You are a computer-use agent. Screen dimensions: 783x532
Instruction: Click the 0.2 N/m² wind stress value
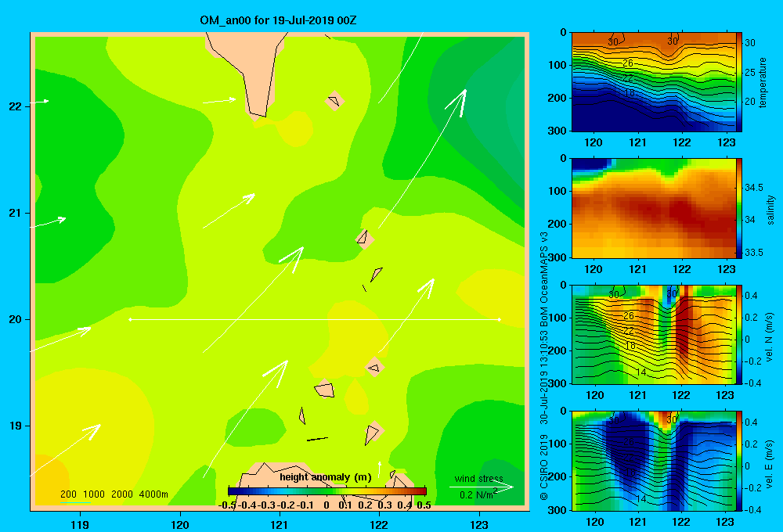(478, 494)
